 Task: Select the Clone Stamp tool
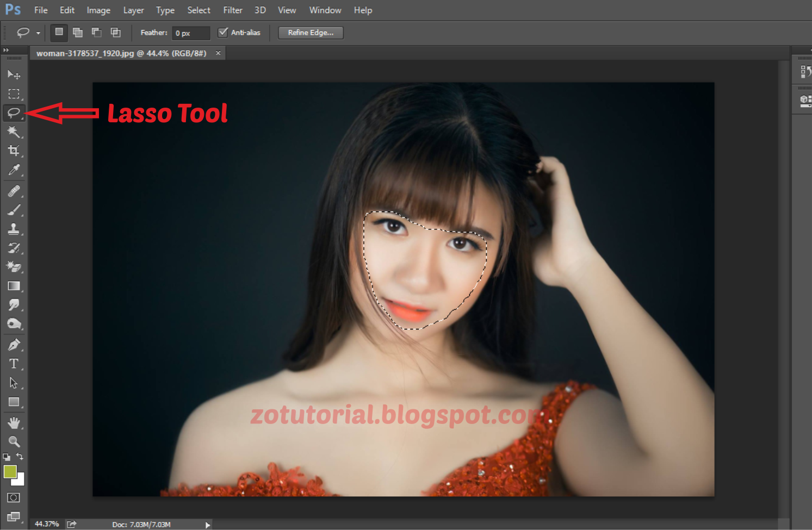click(14, 229)
